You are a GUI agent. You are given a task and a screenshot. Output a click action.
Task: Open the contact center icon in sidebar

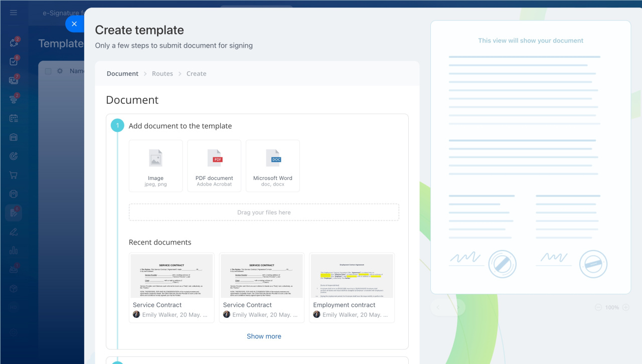coord(14,194)
